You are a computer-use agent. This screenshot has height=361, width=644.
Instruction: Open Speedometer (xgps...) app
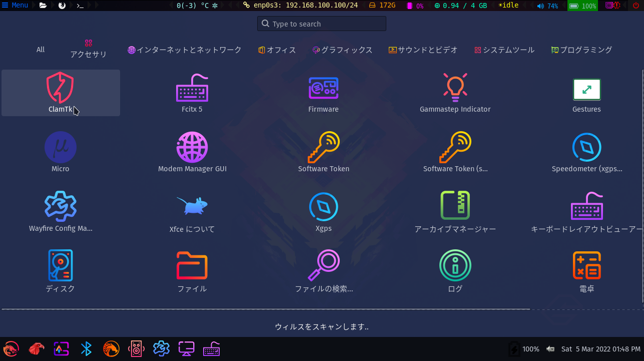586,153
